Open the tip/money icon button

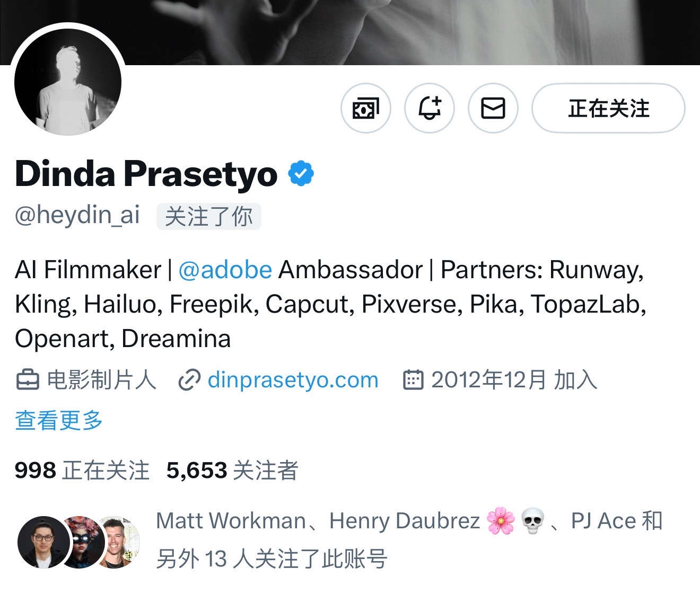365,109
